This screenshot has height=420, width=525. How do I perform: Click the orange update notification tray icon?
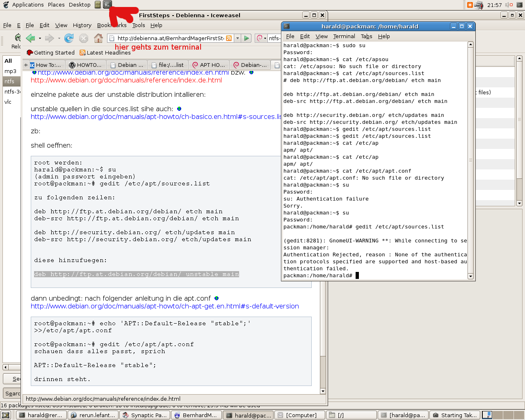coord(470,5)
